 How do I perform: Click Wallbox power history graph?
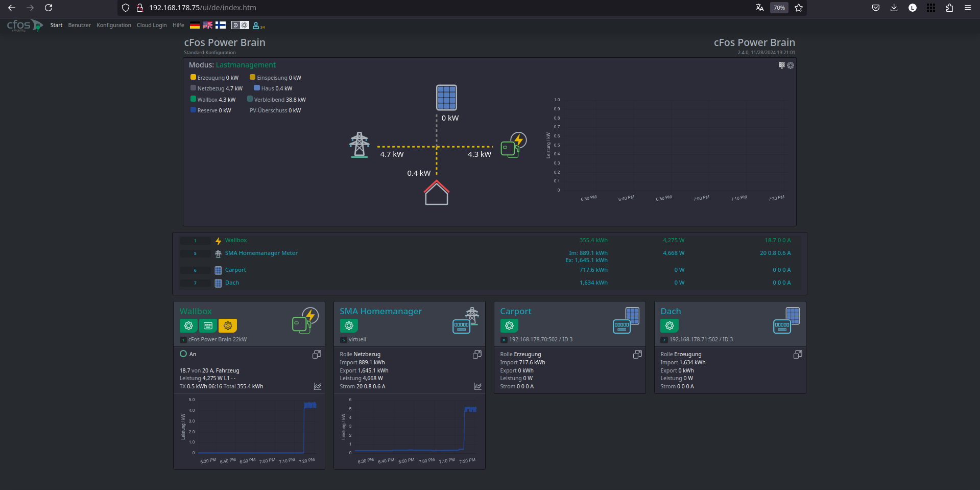click(249, 430)
